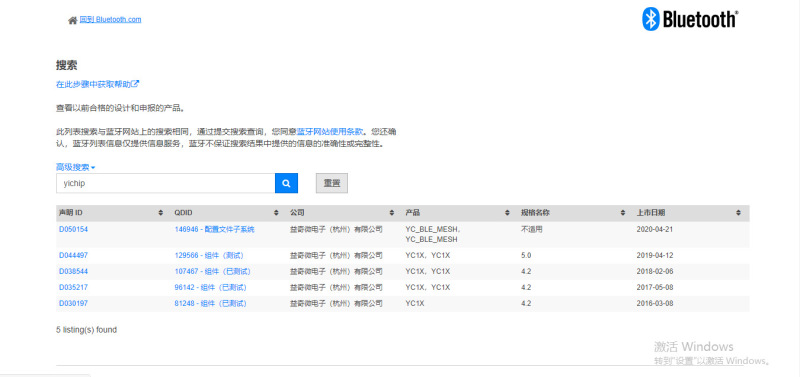Viewport: 800px width, 377px height.
Task: Click the 重置 reset button
Action: (332, 183)
